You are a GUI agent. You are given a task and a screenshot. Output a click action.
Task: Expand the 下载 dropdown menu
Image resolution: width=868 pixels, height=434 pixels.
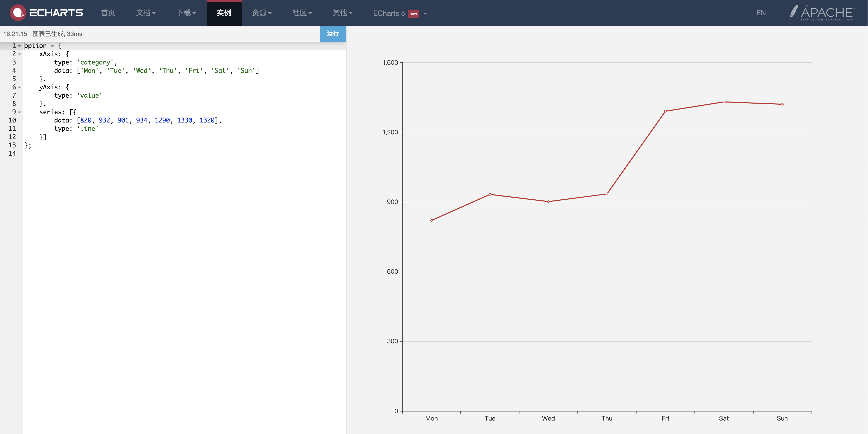[x=186, y=13]
